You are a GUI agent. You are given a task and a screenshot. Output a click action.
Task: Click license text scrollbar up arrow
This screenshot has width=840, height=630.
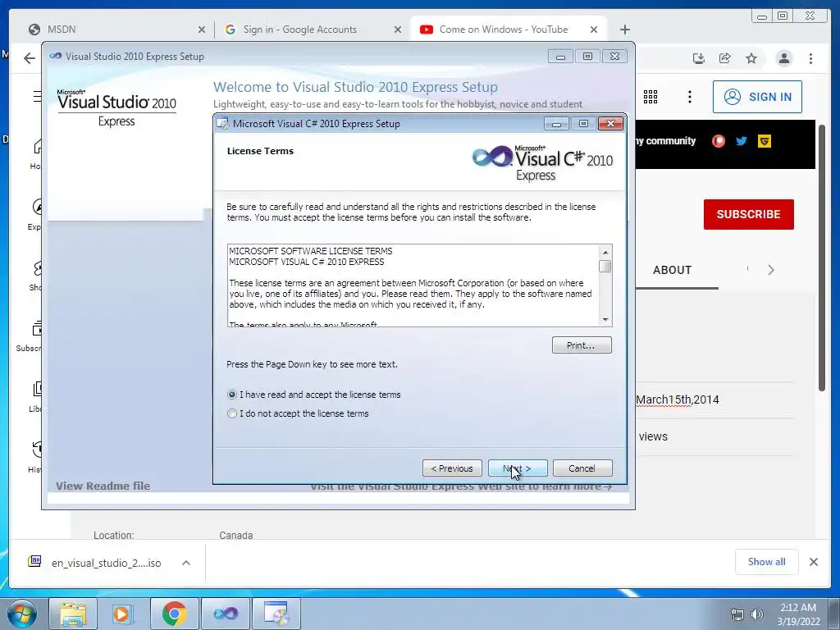click(x=605, y=253)
